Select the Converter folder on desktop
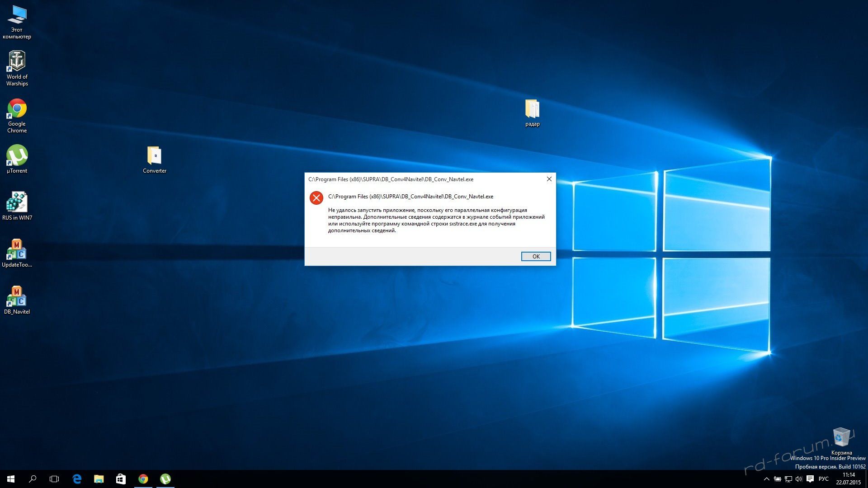 pos(155,160)
